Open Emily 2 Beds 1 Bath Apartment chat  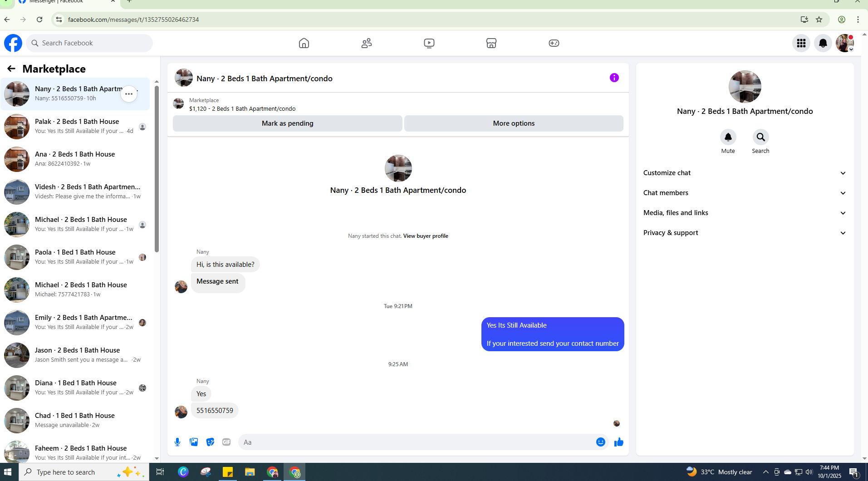[75, 323]
